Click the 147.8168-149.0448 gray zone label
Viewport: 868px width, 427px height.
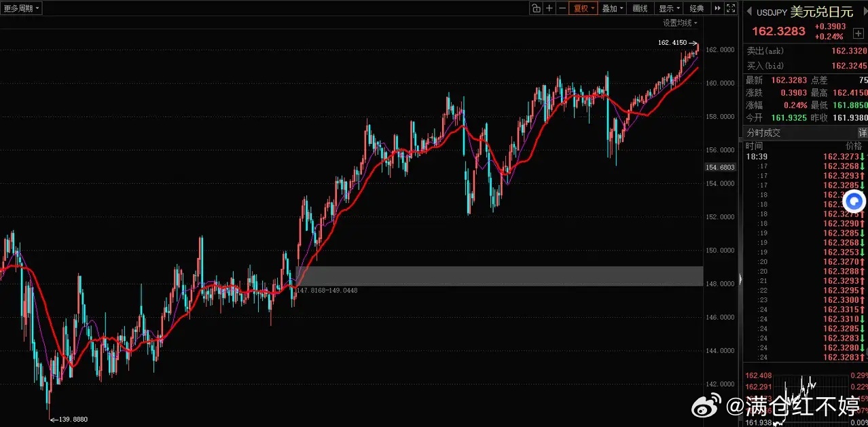(327, 290)
